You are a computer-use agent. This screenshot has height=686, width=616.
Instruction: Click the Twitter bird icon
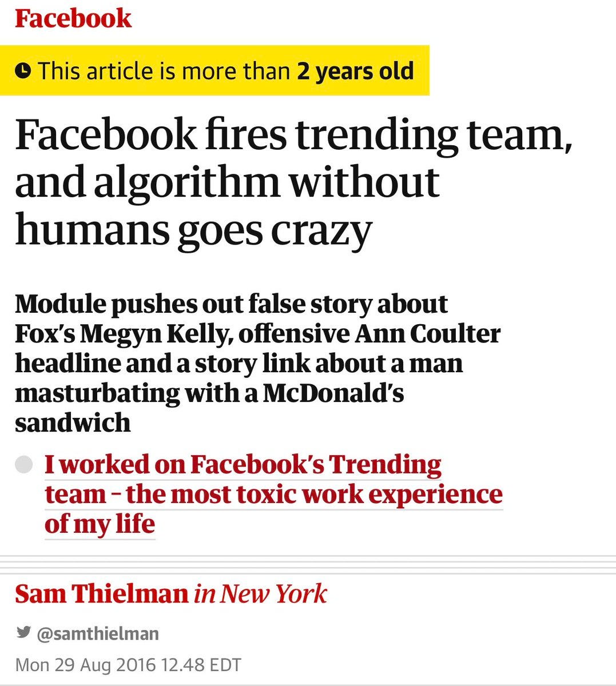click(23, 633)
